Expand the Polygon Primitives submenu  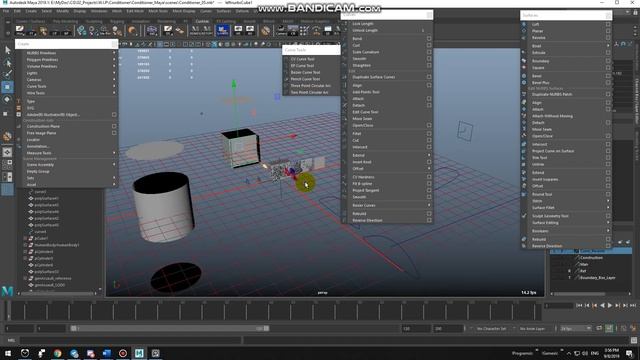(x=114, y=60)
